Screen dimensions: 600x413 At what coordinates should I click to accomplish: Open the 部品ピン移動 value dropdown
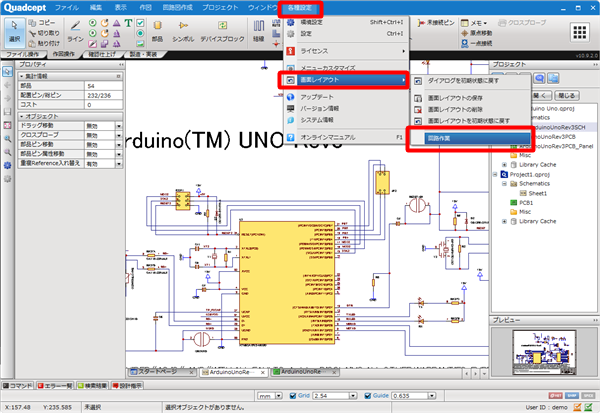(119, 145)
